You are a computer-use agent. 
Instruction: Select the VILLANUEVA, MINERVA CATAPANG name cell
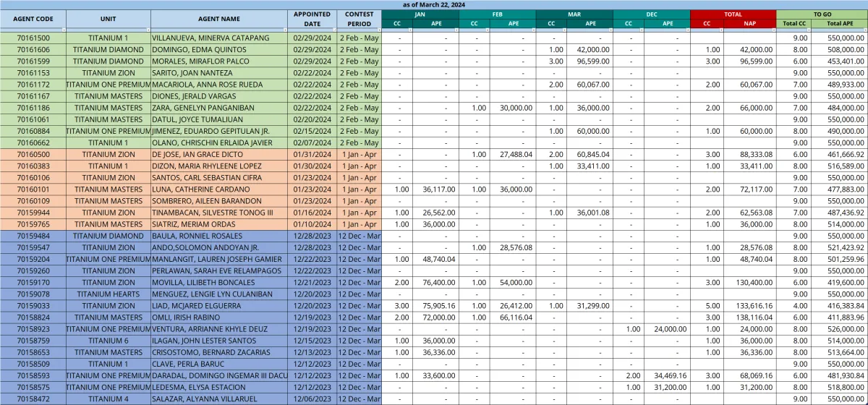click(x=220, y=38)
